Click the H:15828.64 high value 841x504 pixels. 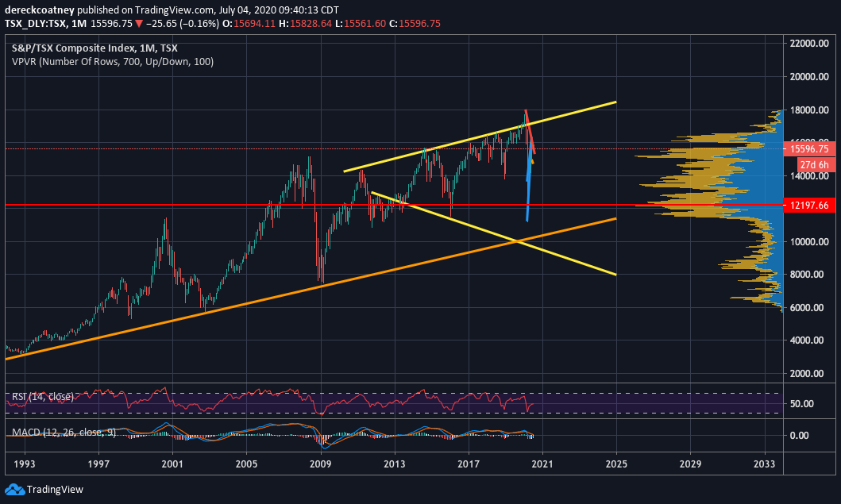click(x=305, y=24)
